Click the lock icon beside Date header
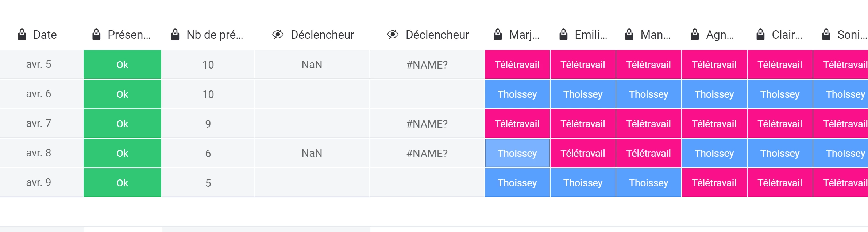 22,35
